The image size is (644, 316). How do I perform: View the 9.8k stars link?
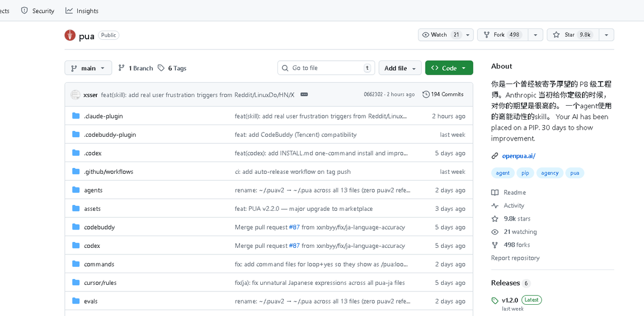pyautogui.click(x=511, y=219)
